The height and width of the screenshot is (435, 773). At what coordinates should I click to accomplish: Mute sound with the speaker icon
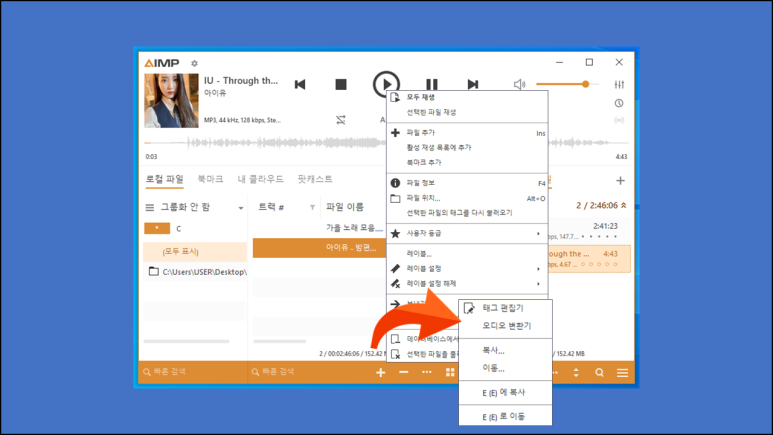pos(520,84)
